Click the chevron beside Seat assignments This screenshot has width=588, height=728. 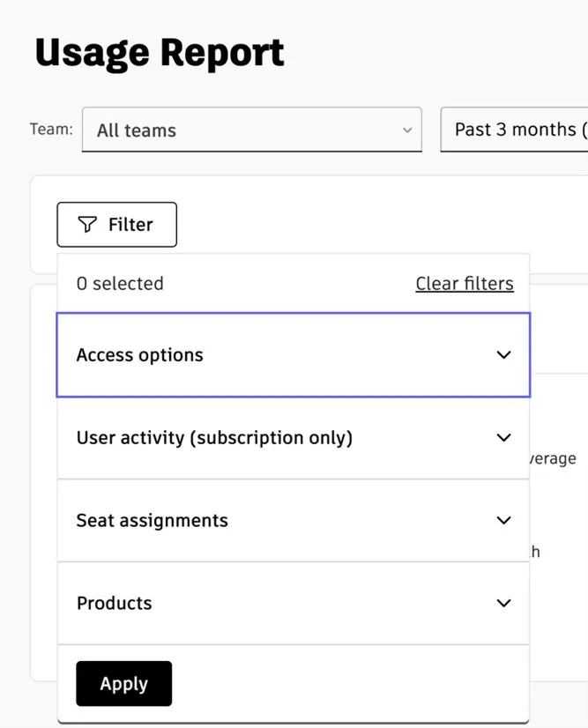click(x=503, y=521)
